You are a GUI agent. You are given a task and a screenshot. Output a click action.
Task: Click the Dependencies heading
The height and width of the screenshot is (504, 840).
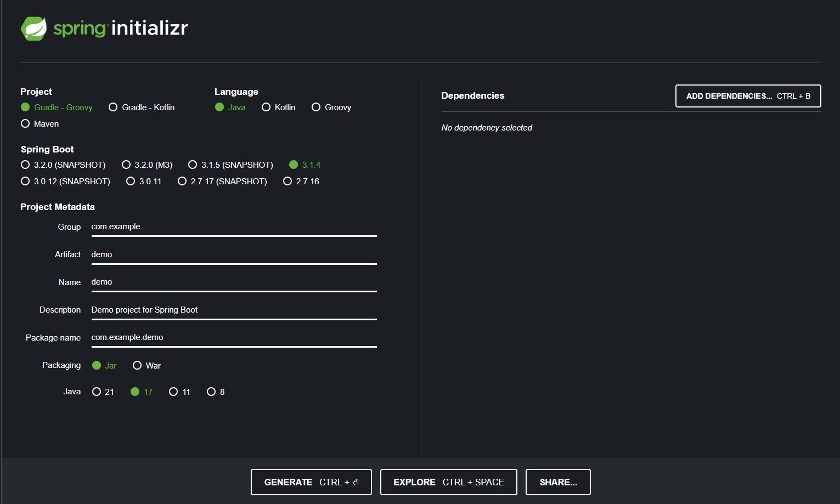click(472, 95)
